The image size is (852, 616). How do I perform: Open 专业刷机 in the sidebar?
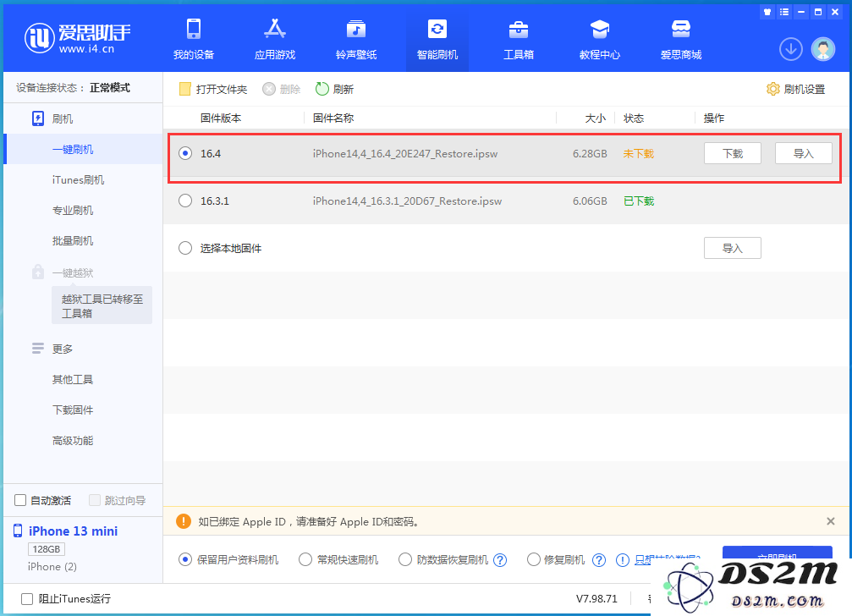73,210
